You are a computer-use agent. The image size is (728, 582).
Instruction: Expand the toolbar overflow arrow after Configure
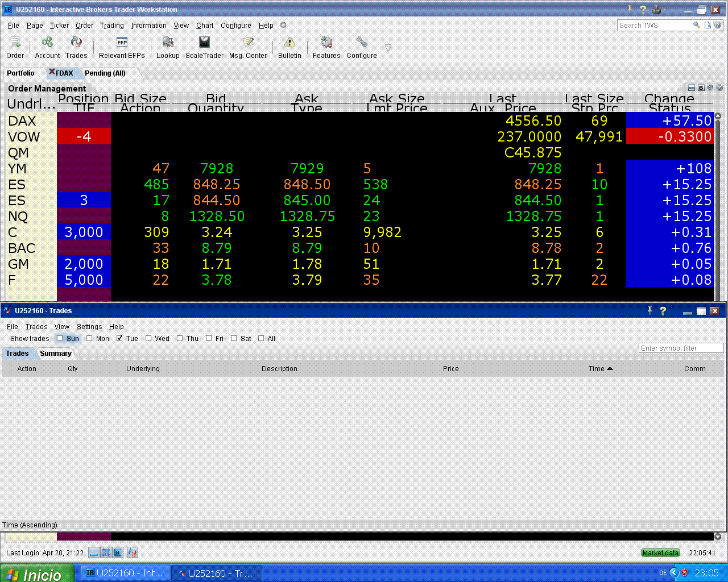coord(388,48)
